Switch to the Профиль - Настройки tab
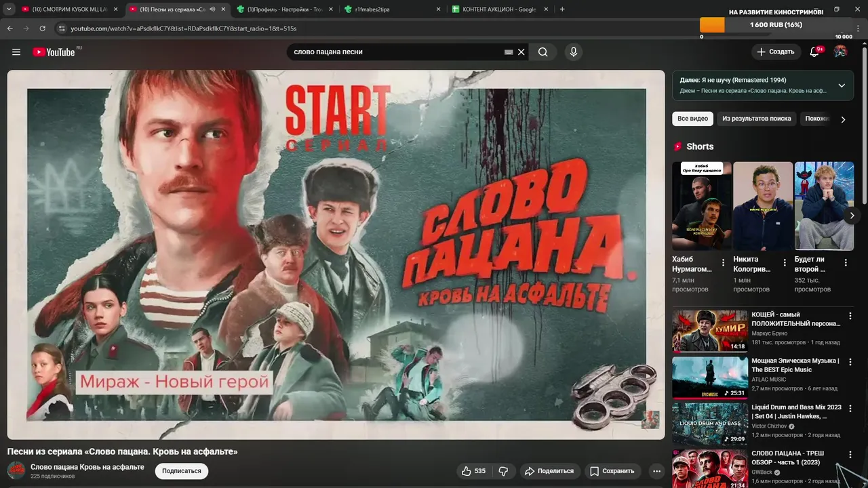 click(283, 9)
